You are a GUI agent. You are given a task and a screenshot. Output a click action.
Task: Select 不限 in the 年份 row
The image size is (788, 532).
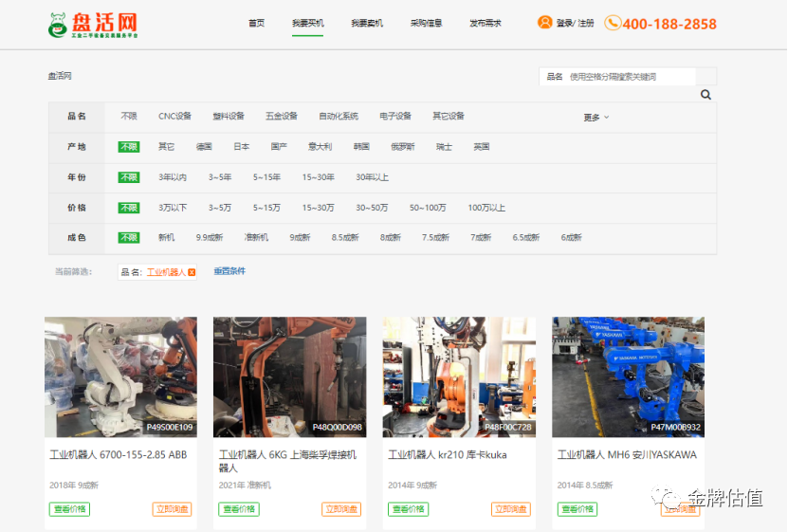click(x=128, y=177)
